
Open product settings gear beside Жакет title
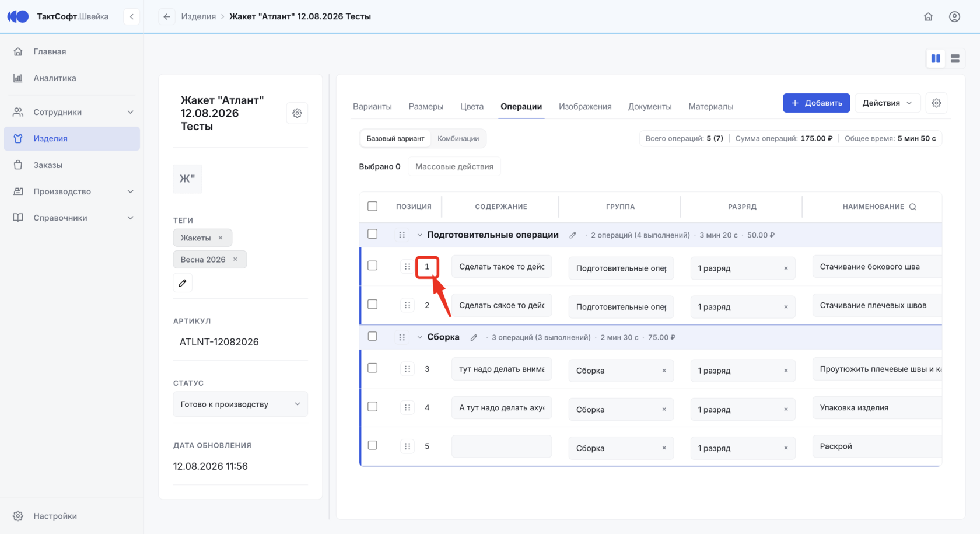(297, 113)
